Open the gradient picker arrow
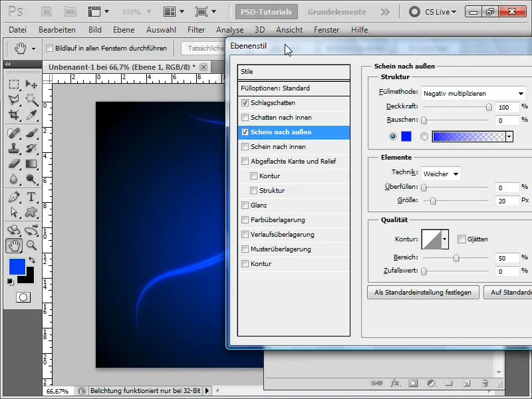Image resolution: width=532 pixels, height=399 pixels. pos(509,137)
